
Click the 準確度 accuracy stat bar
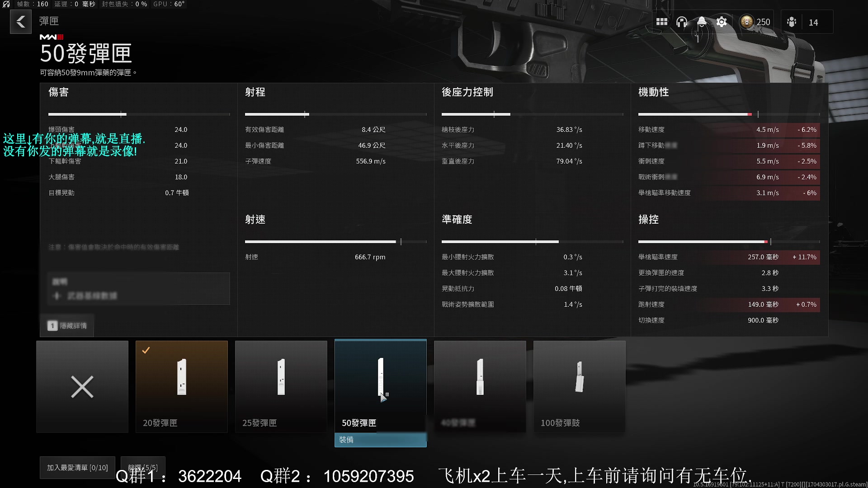[x=533, y=242]
